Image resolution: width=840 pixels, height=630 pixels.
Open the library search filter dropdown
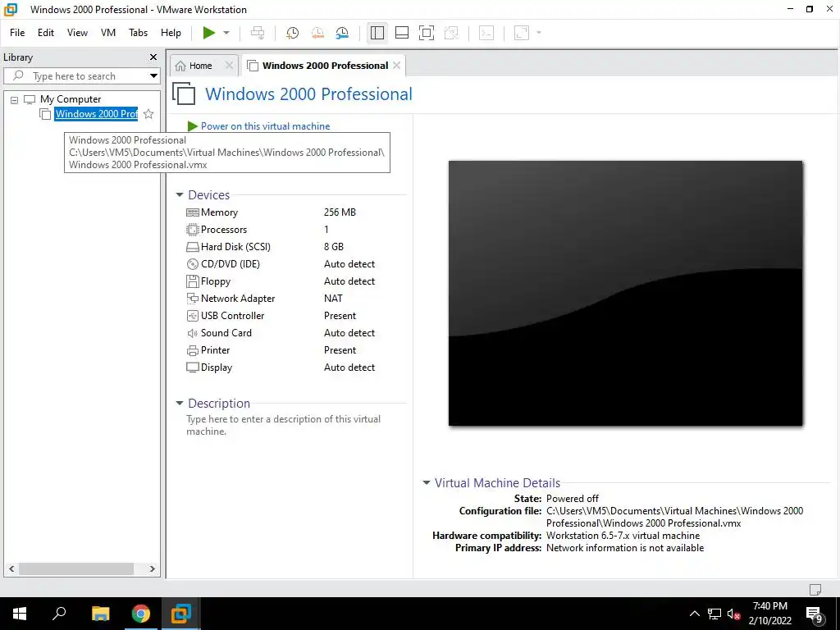[x=153, y=76]
